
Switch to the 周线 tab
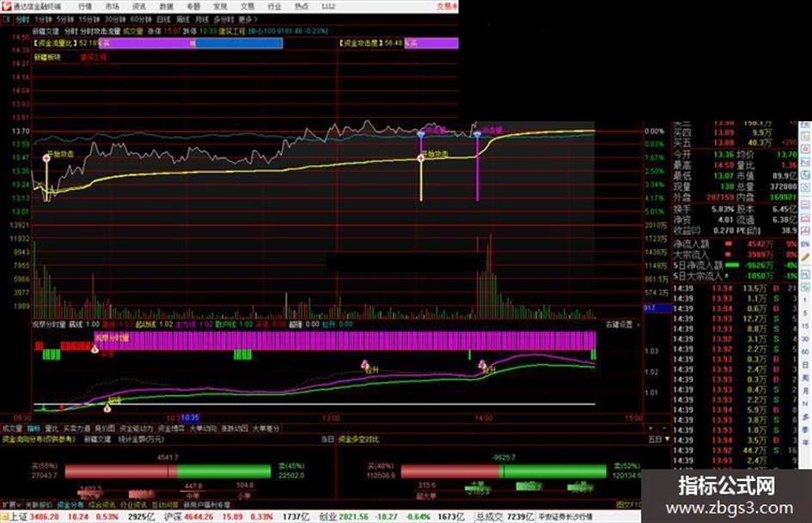tap(183, 19)
